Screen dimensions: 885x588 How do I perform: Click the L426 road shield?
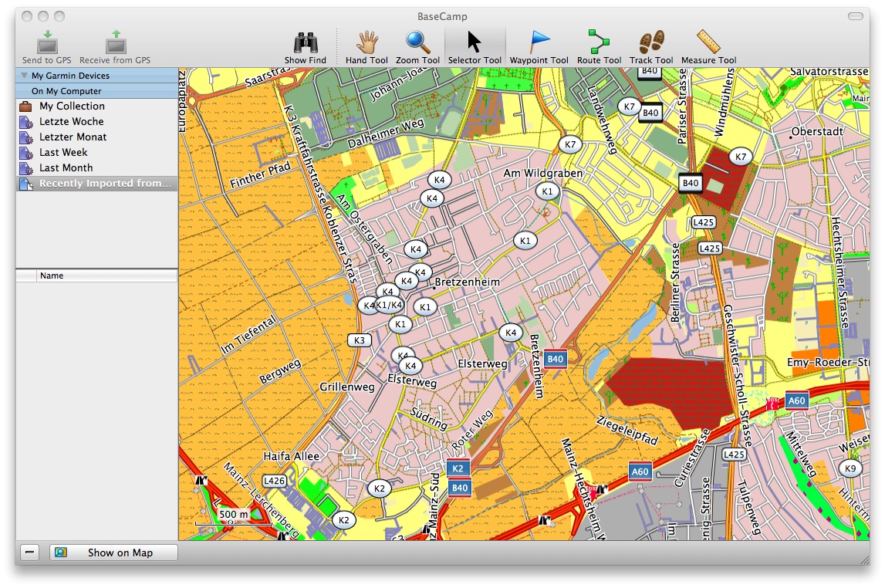tap(275, 481)
